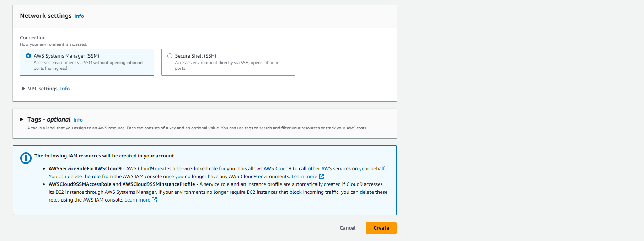Open Info link beside Tags - optional
The image size is (644, 241).
[x=78, y=120]
